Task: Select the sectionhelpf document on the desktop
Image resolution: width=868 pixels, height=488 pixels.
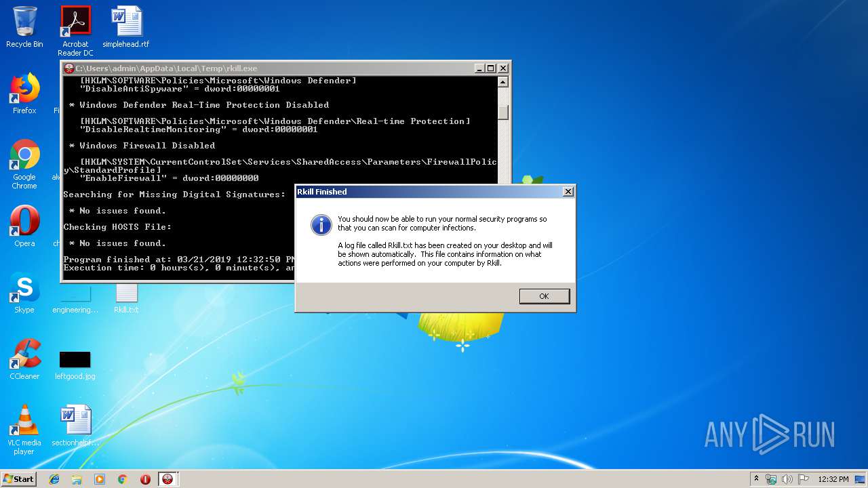Action: coord(75,426)
